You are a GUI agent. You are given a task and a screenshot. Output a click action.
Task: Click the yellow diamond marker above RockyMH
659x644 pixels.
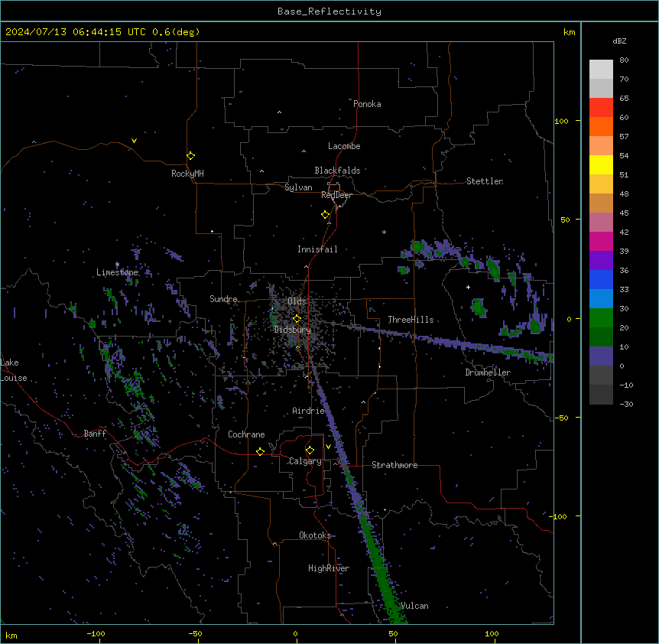tap(190, 156)
